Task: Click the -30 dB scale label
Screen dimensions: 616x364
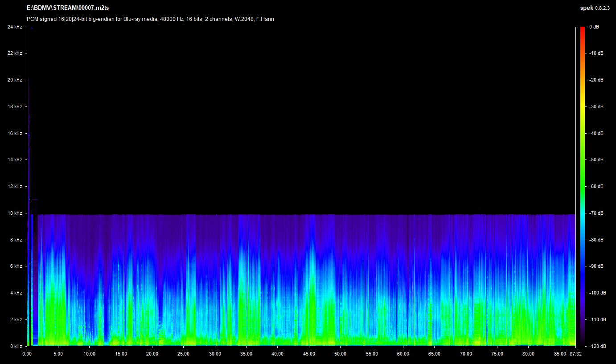Action: (x=596, y=106)
